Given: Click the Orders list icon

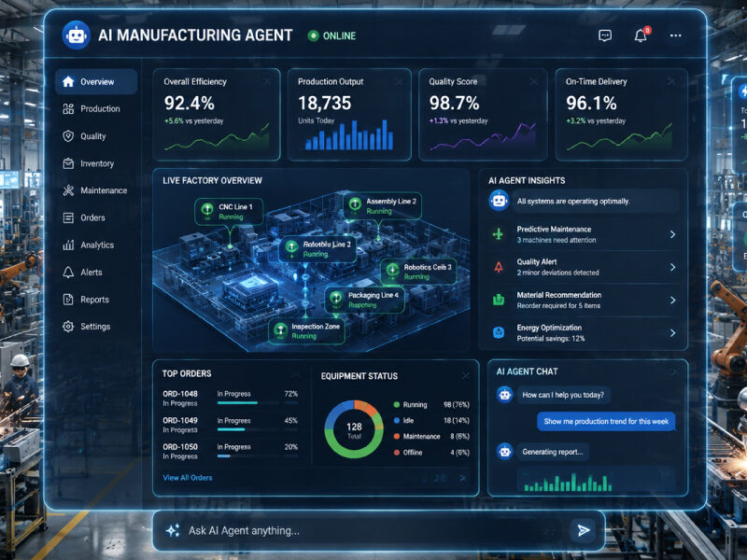Looking at the screenshot, I should pyautogui.click(x=68, y=218).
